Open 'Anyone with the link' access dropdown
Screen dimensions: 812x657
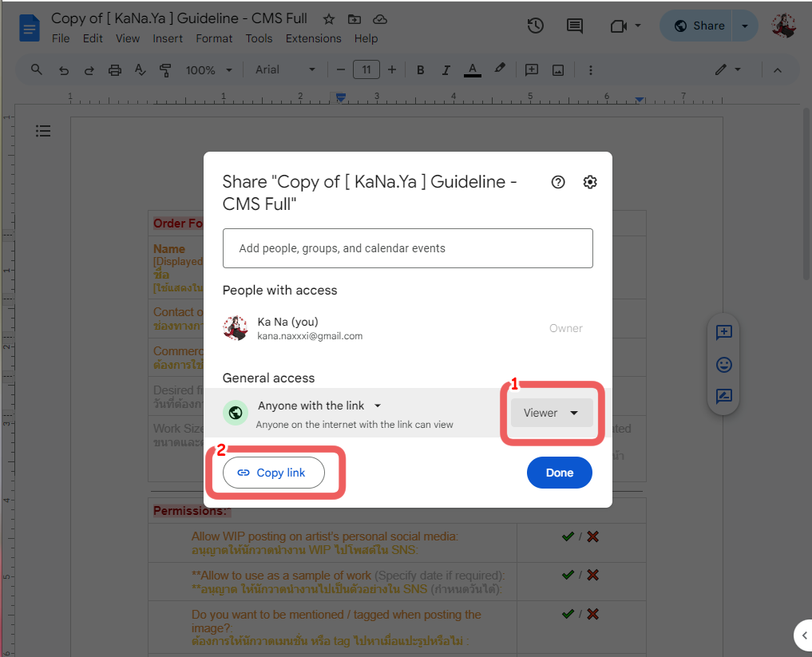pyautogui.click(x=319, y=406)
